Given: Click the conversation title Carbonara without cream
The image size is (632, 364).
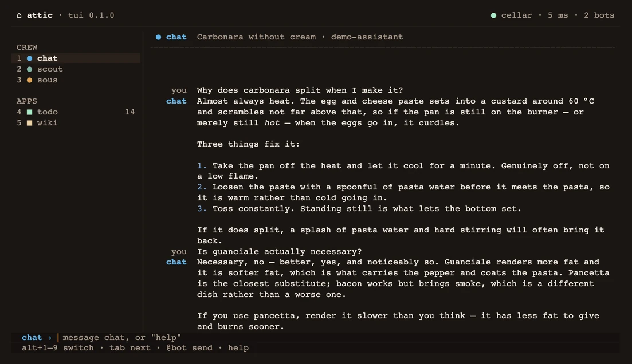Looking at the screenshot, I should pyautogui.click(x=256, y=37).
